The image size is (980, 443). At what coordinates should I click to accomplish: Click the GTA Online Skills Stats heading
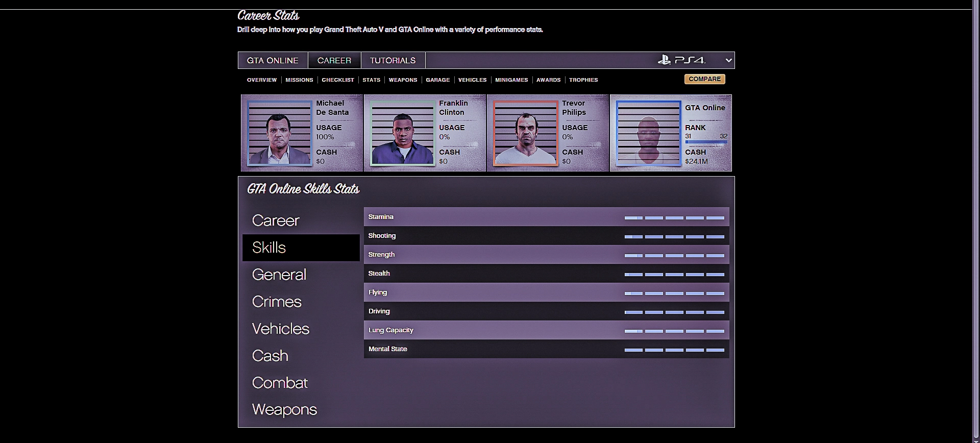point(303,189)
